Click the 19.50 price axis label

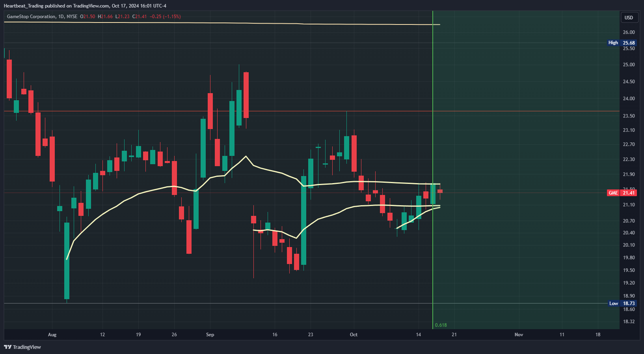[629, 270]
